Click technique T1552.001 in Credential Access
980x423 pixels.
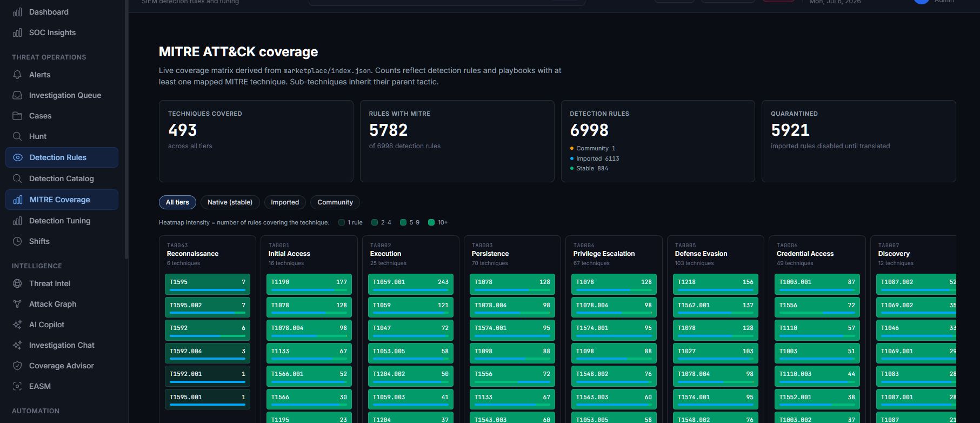coord(817,399)
